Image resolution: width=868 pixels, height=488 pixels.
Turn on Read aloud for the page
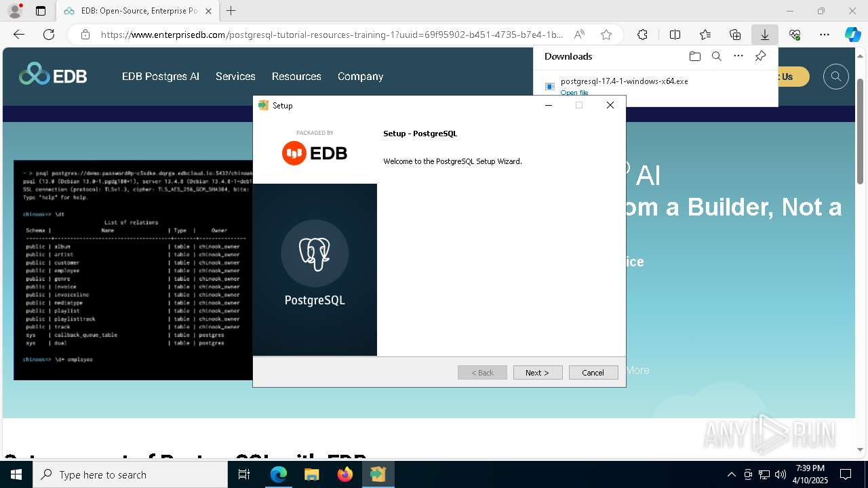click(x=579, y=35)
